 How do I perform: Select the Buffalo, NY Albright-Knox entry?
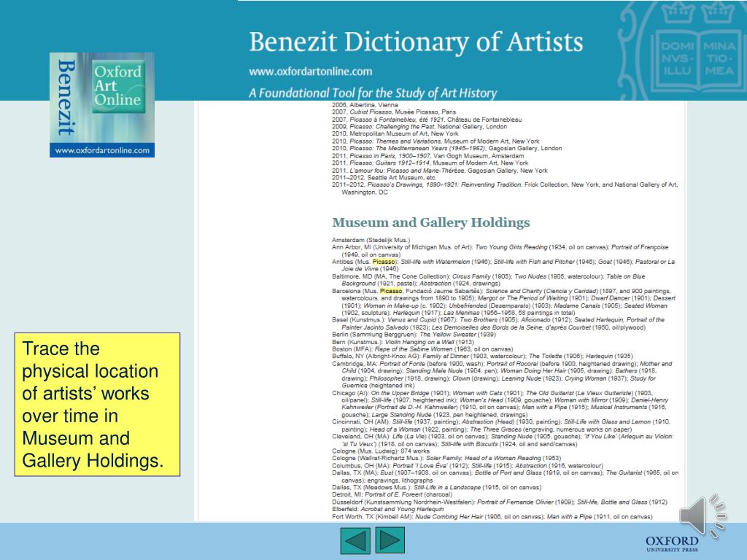(482, 356)
